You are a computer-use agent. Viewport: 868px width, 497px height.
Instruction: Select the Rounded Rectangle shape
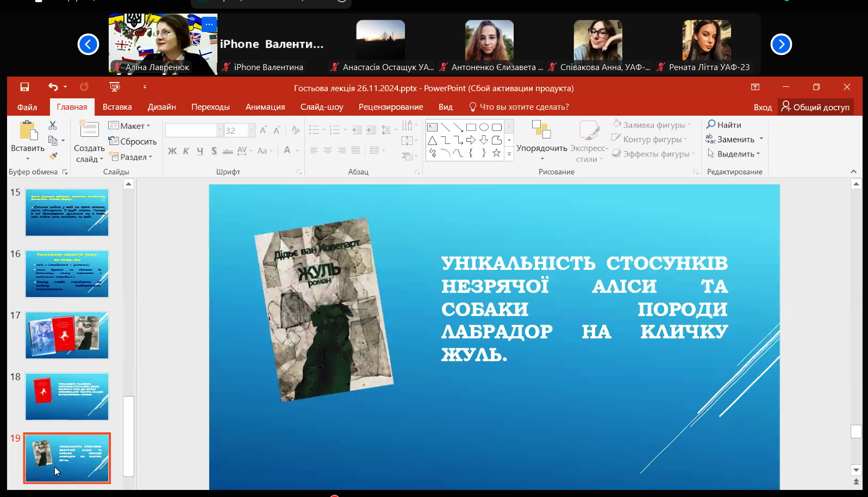point(497,127)
